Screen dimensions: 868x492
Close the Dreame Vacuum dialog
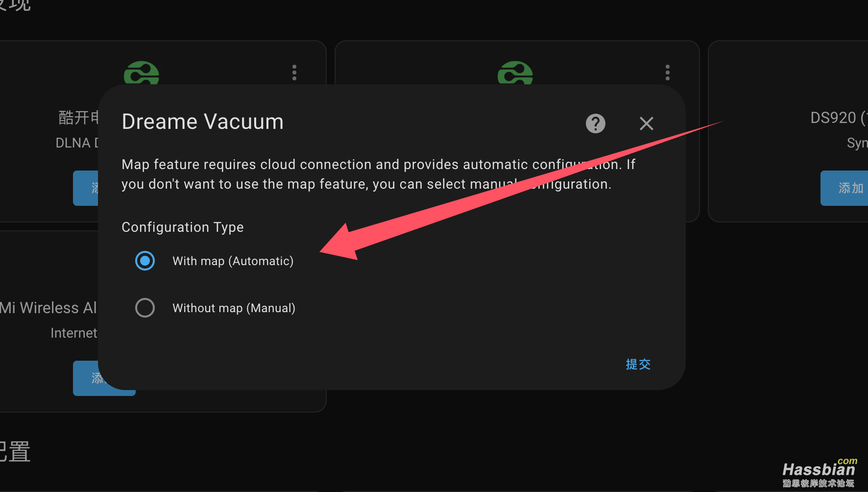tap(647, 123)
